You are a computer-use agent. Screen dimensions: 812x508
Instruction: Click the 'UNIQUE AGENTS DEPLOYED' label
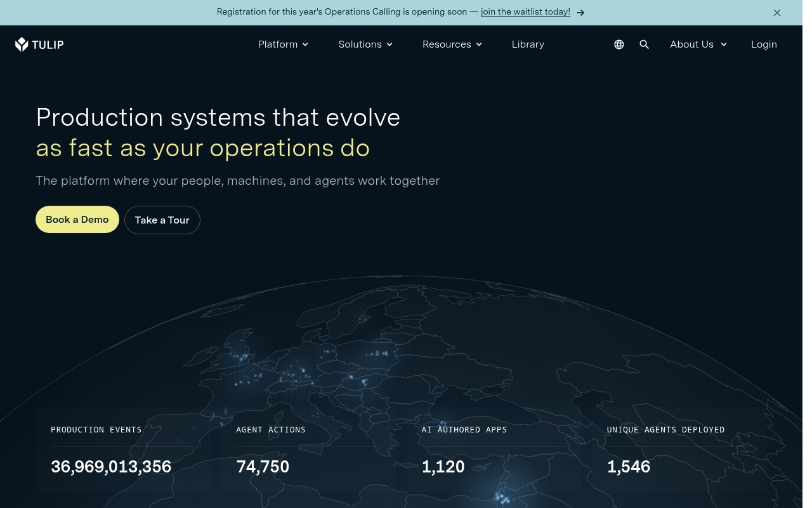click(666, 430)
